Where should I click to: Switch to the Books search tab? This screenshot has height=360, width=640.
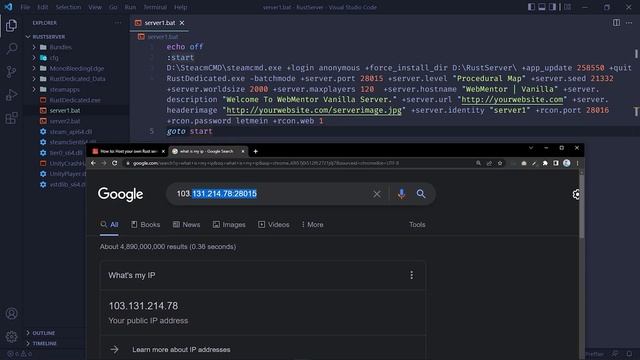point(145,224)
